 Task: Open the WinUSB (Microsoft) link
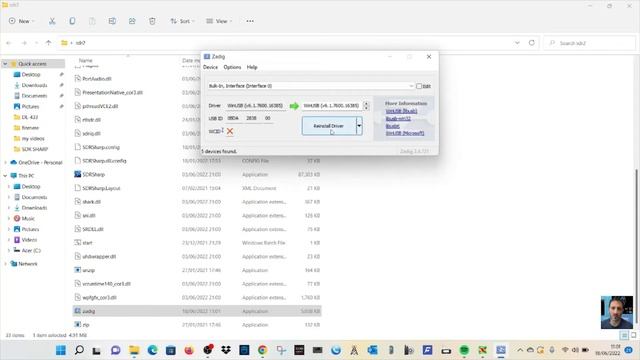[405, 133]
